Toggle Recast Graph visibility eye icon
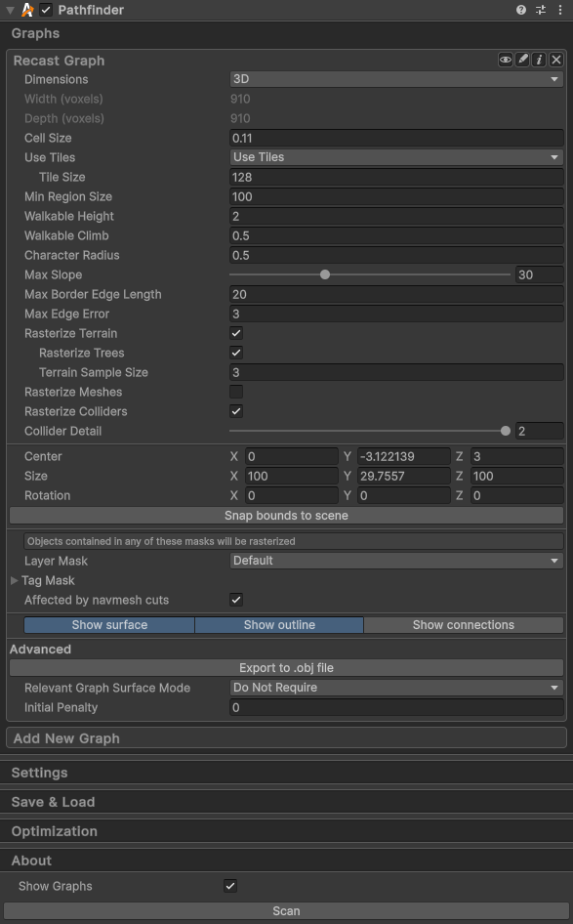The height and width of the screenshot is (924, 573). 506,61
